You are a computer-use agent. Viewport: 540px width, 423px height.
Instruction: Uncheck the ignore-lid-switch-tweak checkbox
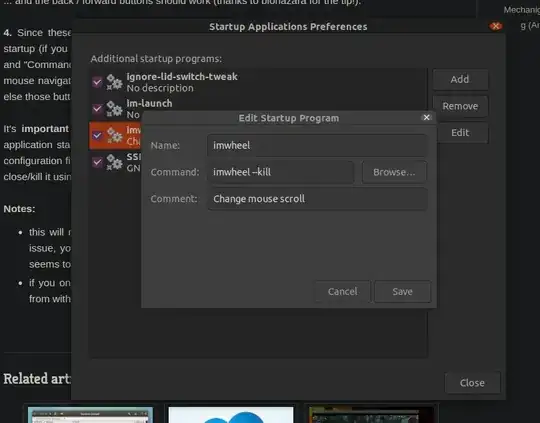tap(97, 82)
